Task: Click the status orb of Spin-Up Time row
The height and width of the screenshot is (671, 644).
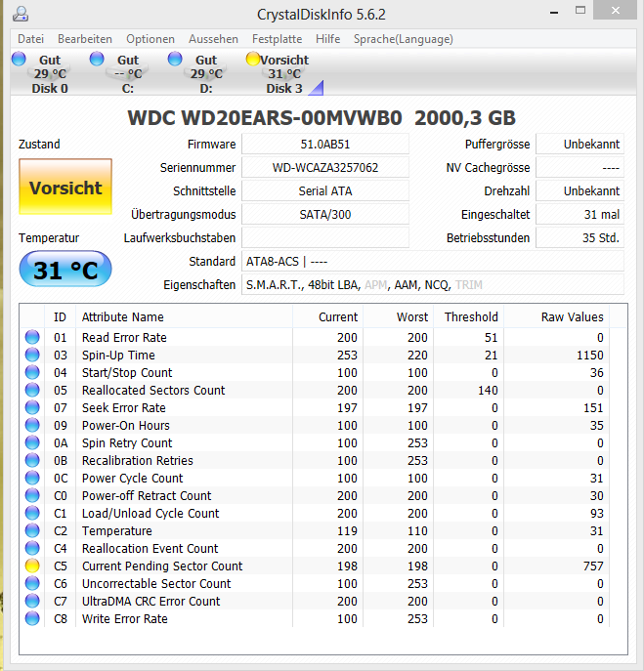Action: [32, 355]
